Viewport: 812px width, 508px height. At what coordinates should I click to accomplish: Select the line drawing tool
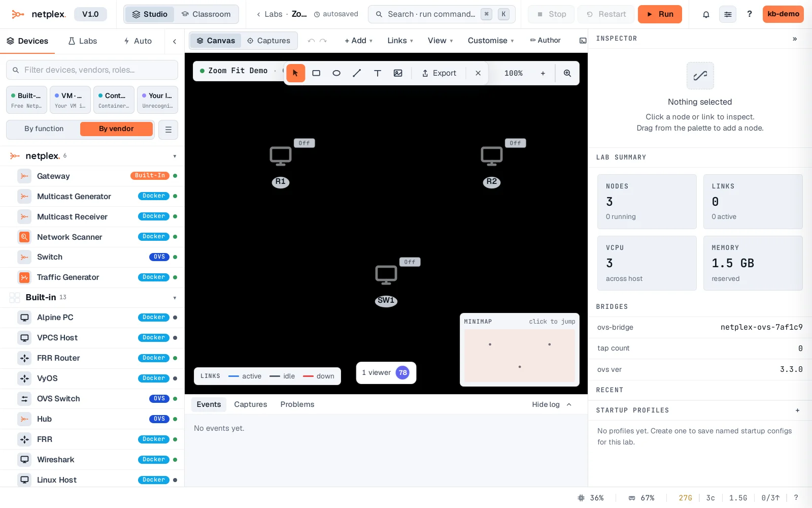point(357,73)
